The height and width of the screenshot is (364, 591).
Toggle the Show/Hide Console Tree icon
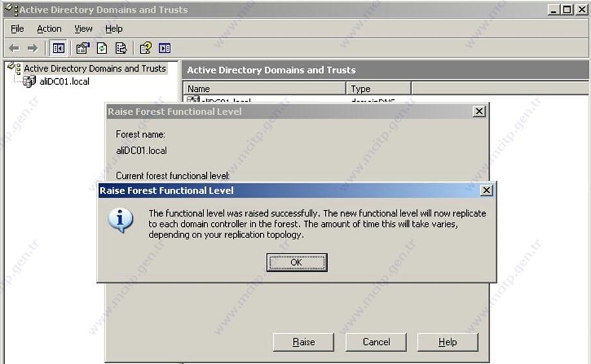pos(59,48)
